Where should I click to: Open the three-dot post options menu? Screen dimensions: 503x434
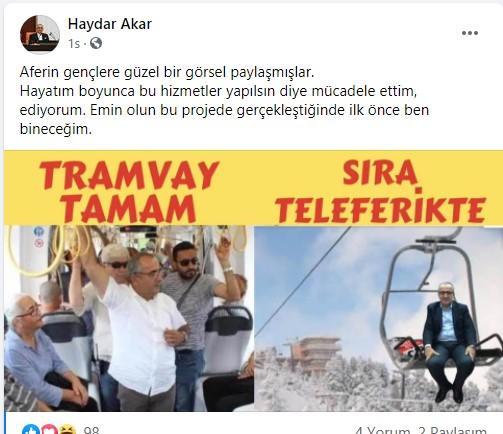(470, 33)
